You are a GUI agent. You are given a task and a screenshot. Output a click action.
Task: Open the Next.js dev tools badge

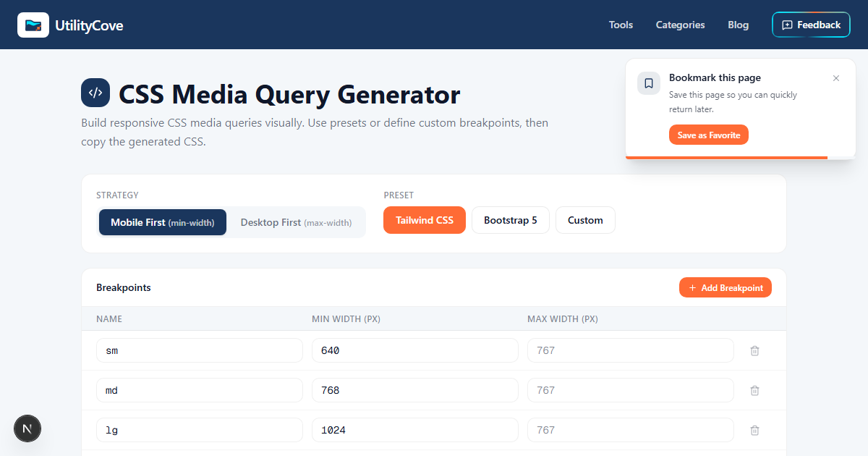27,428
